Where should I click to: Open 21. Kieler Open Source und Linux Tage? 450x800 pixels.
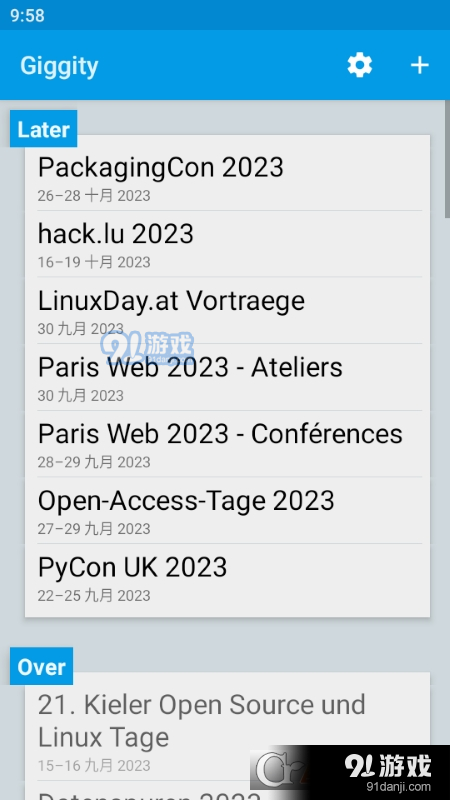click(x=228, y=730)
